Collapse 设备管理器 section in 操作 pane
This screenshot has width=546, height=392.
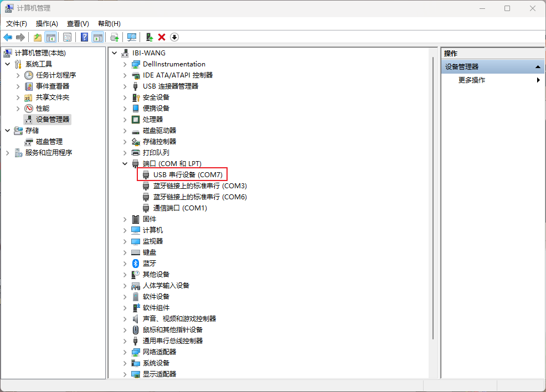pyautogui.click(x=538, y=67)
